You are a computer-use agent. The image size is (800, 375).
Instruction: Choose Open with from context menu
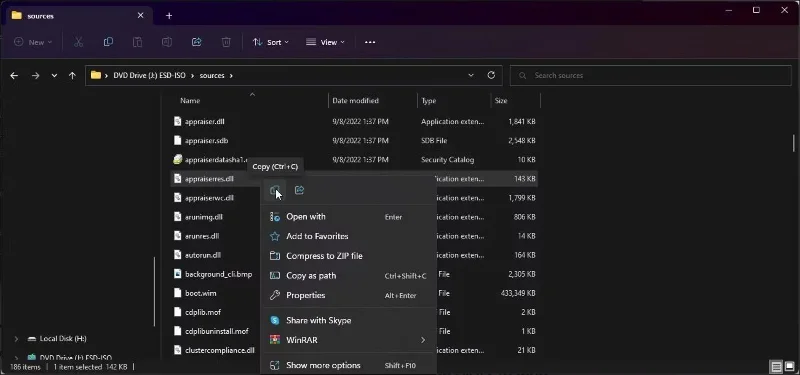348,217
